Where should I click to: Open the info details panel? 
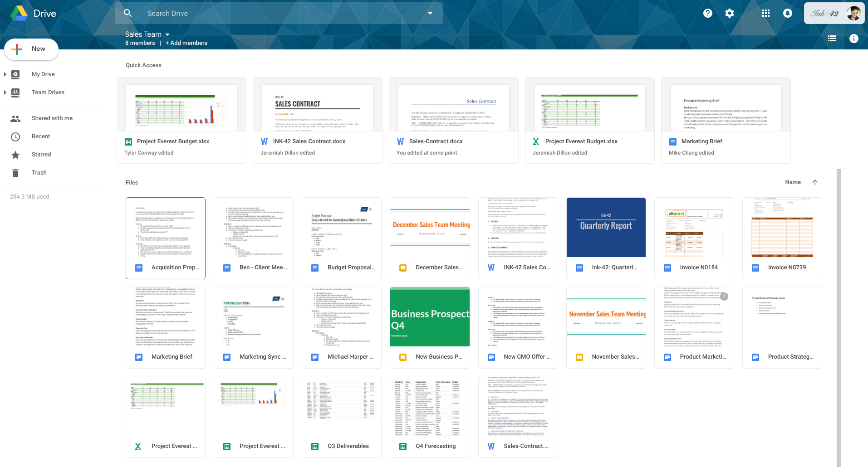pyautogui.click(x=854, y=39)
